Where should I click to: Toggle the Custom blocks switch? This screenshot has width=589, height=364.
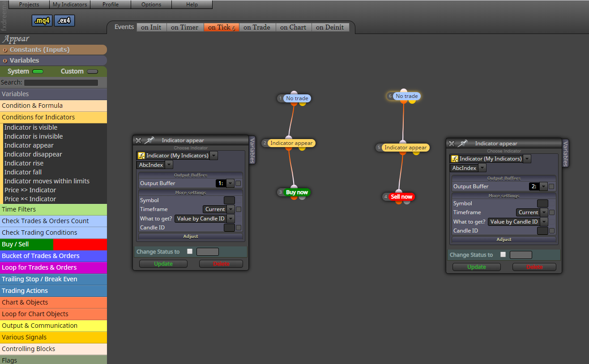coord(92,72)
